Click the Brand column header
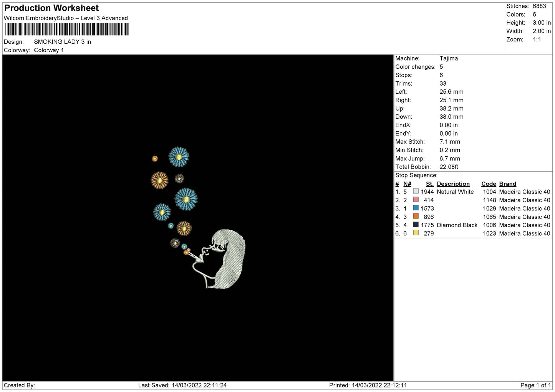The height and width of the screenshot is (392, 555). (x=508, y=184)
